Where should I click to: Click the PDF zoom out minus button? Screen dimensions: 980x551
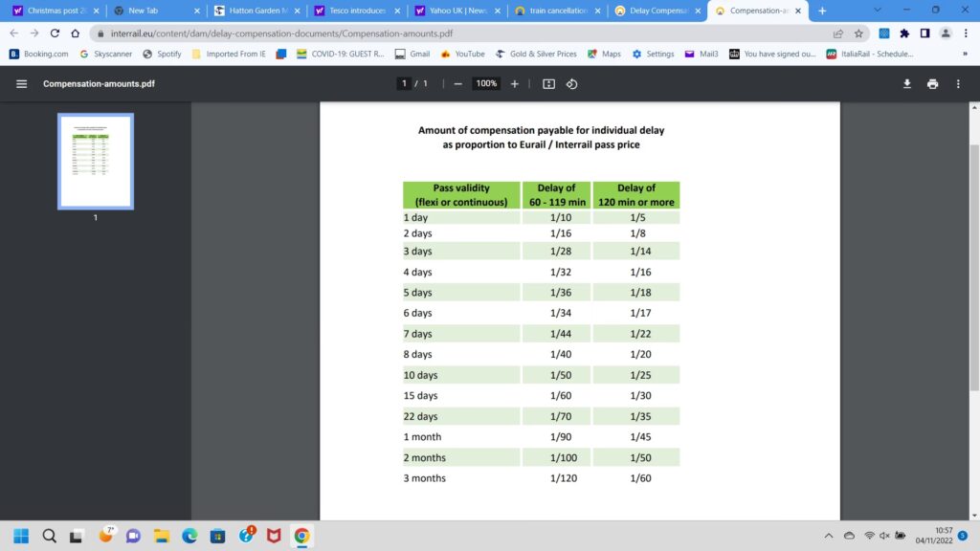click(458, 84)
